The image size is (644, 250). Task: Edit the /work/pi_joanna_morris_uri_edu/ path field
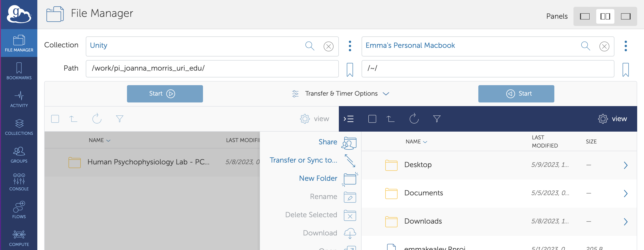click(x=212, y=69)
